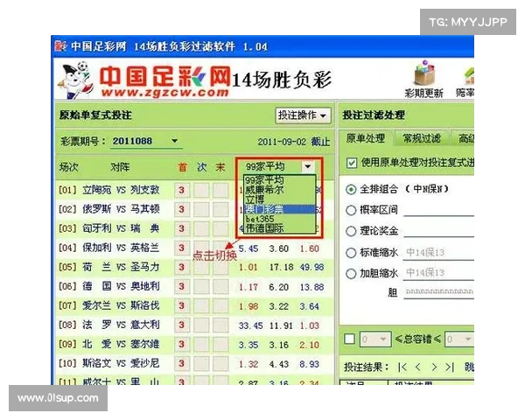The height and width of the screenshot is (420, 525).
Task: Click 标准缩水 中14保13 field
Action: [x=439, y=253]
